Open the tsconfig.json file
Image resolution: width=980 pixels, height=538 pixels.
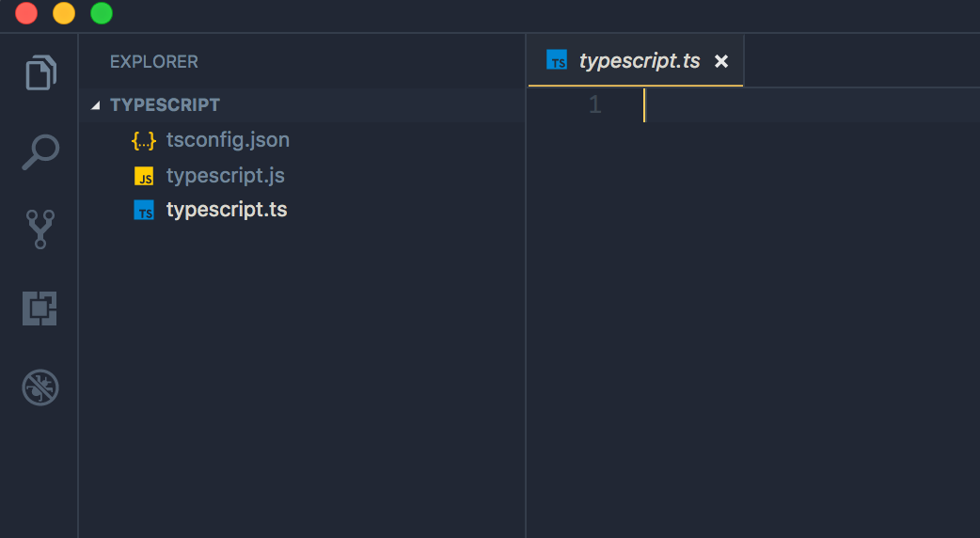228,140
